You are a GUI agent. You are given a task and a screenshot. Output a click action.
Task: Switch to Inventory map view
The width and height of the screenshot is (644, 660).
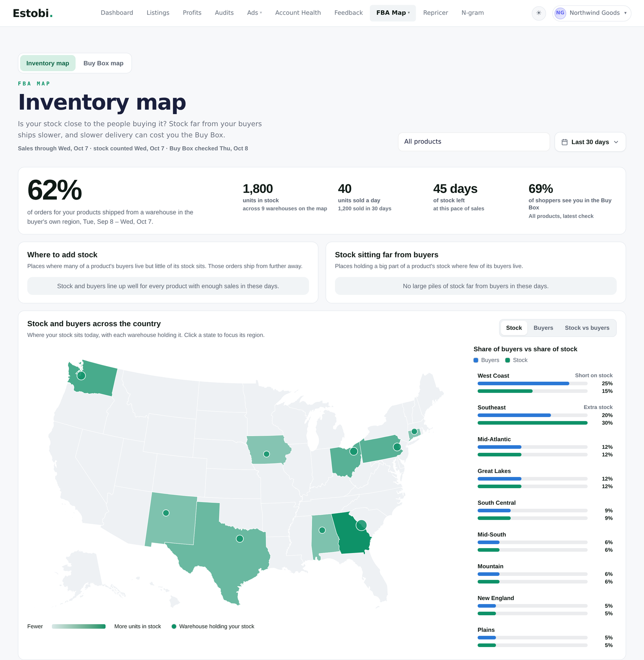pyautogui.click(x=48, y=63)
